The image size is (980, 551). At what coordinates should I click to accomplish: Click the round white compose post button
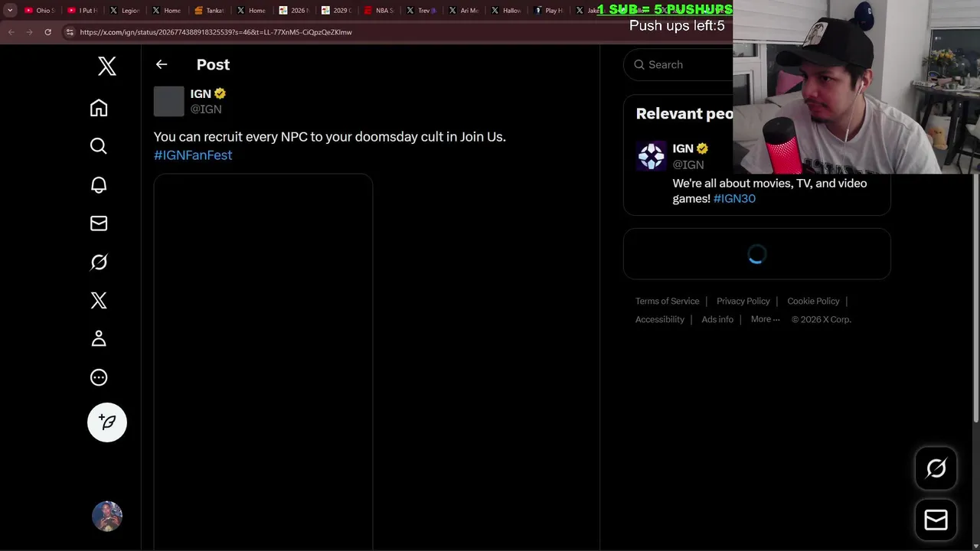coord(107,422)
